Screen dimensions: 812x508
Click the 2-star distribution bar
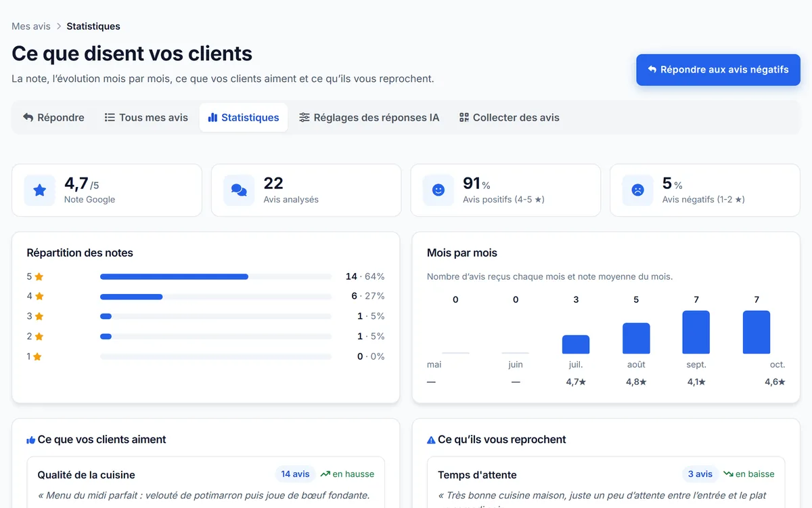[x=216, y=337]
